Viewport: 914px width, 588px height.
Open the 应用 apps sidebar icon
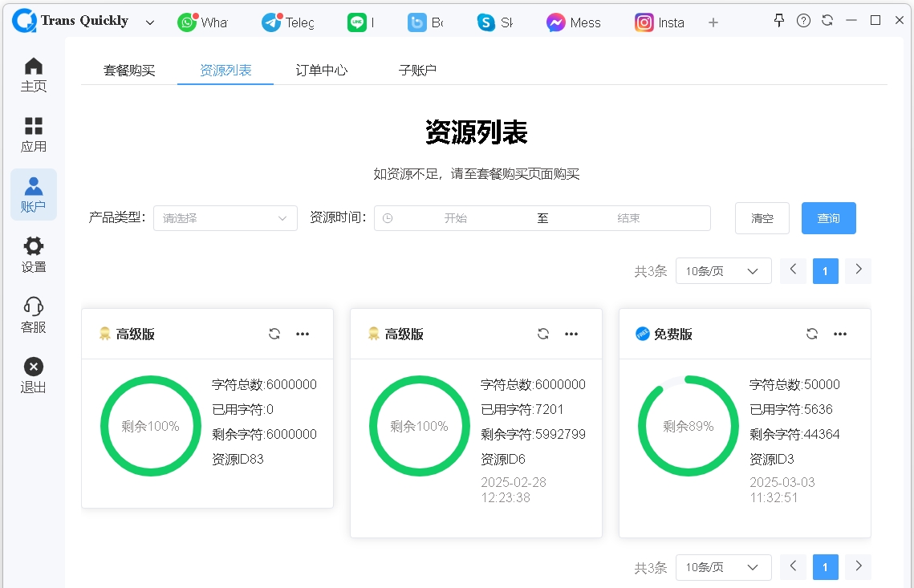[x=33, y=135]
